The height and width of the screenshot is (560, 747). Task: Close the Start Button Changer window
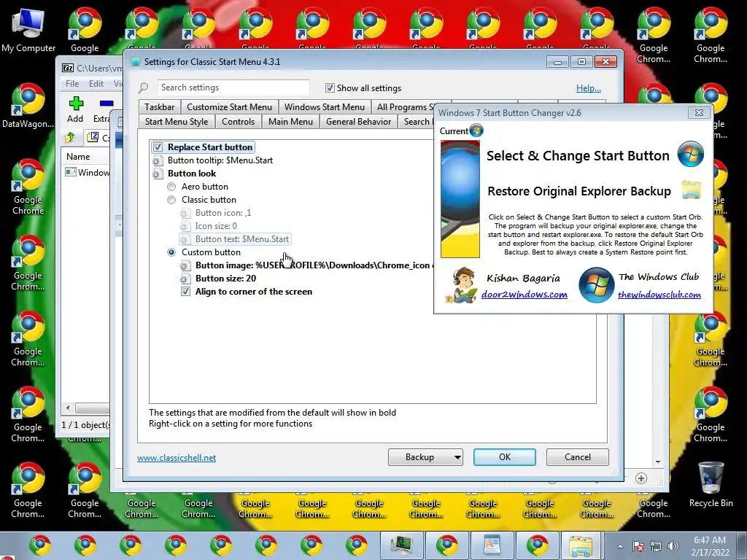[x=699, y=113]
